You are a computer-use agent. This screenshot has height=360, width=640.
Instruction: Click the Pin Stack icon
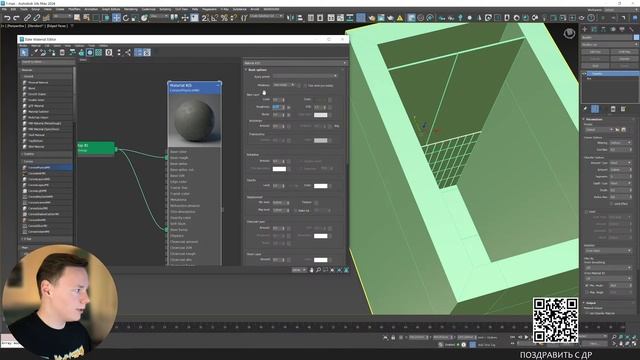(585, 109)
